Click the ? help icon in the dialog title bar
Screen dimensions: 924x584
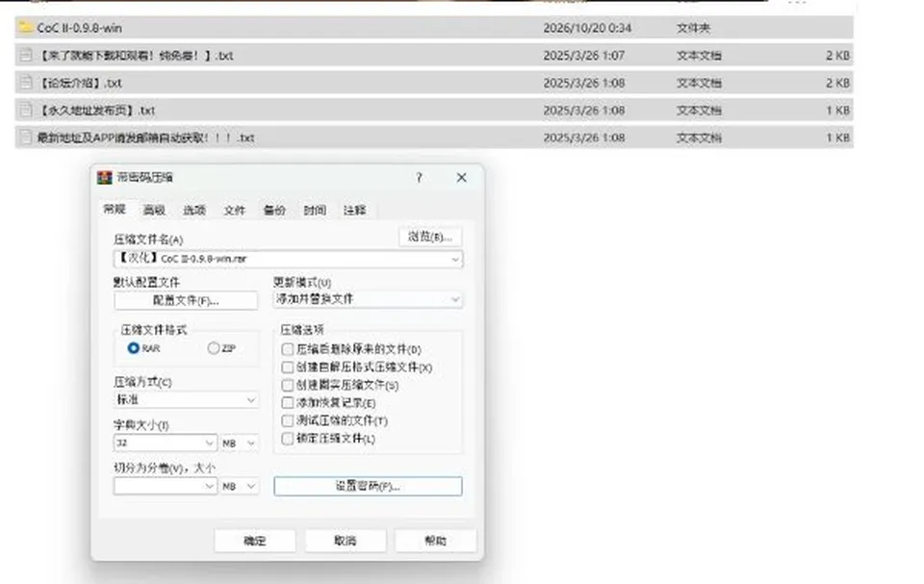pyautogui.click(x=419, y=177)
